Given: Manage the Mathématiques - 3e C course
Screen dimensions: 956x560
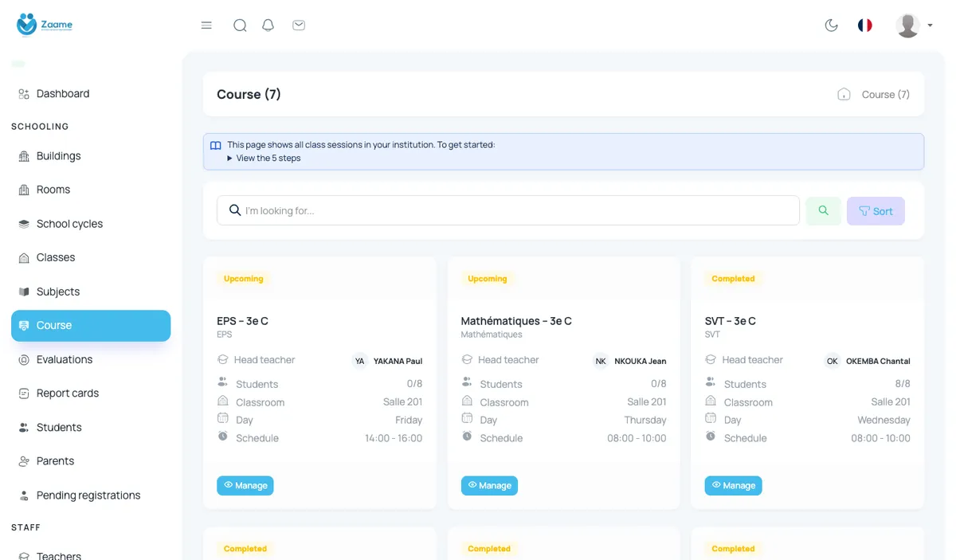Looking at the screenshot, I should point(489,485).
